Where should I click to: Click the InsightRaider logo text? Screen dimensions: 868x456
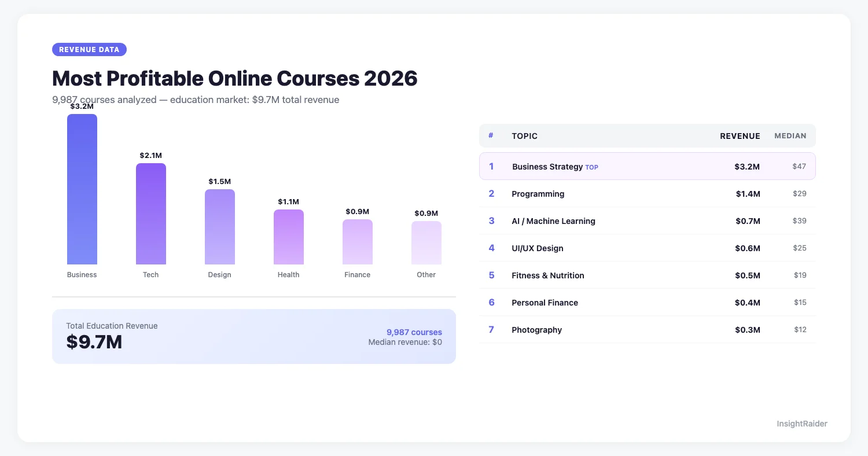click(802, 424)
